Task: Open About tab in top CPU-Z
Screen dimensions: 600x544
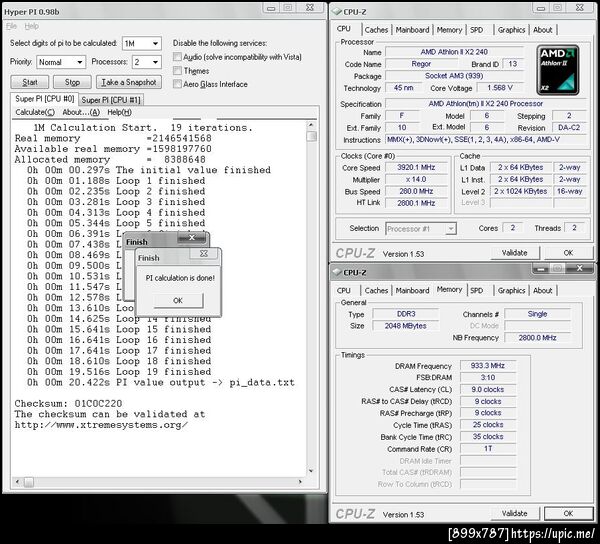Action: pyautogui.click(x=543, y=29)
